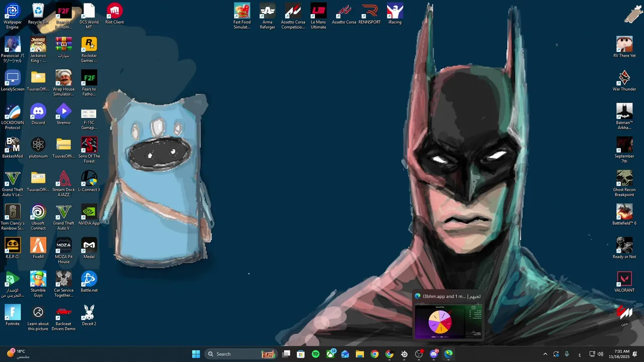This screenshot has height=362, width=644.
Task: Launch Medal desktop icon
Action: click(89, 249)
